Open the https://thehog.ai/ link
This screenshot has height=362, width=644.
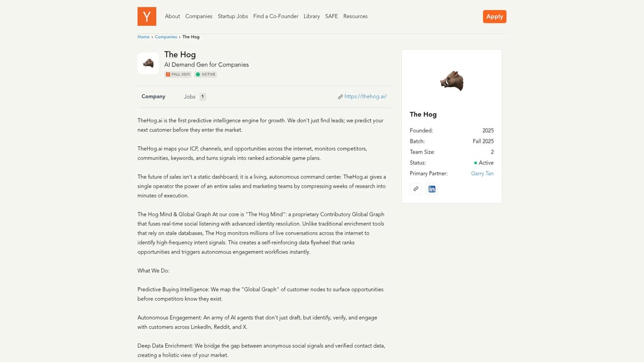(x=365, y=97)
